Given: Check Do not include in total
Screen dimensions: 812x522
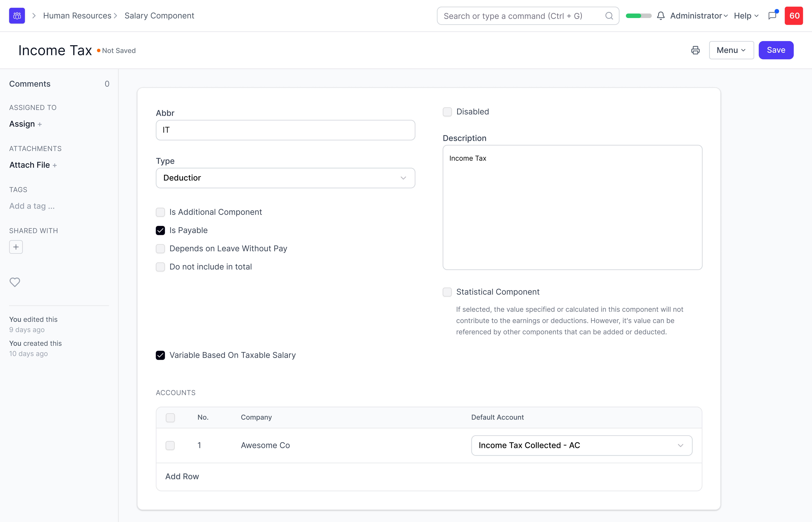Looking at the screenshot, I should 160,267.
